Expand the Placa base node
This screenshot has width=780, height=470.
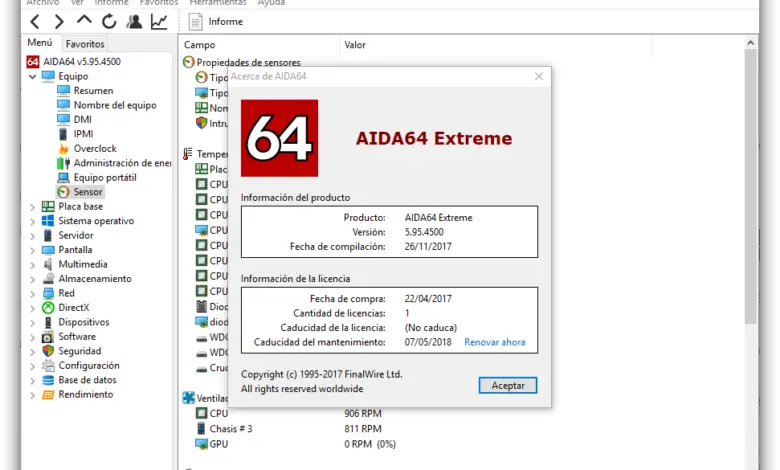(32, 207)
